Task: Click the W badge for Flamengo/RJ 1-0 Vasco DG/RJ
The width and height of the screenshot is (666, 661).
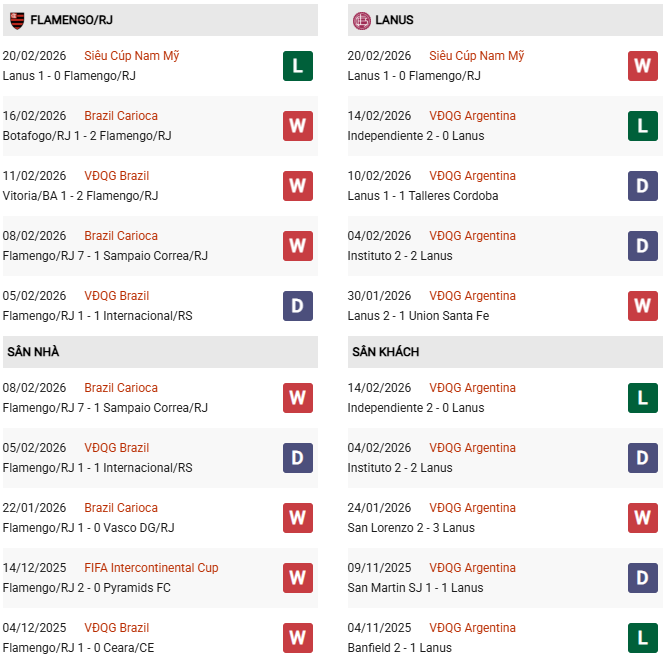Action: [298, 518]
